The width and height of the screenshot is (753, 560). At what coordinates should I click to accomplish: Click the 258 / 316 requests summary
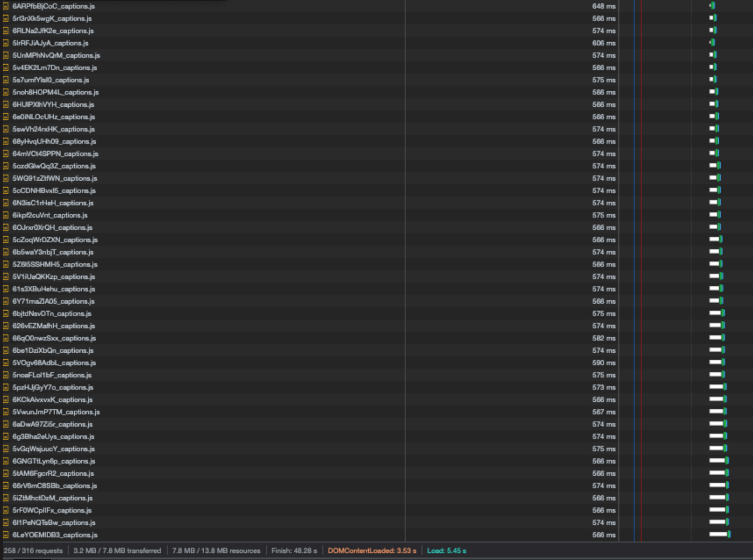[x=33, y=550]
